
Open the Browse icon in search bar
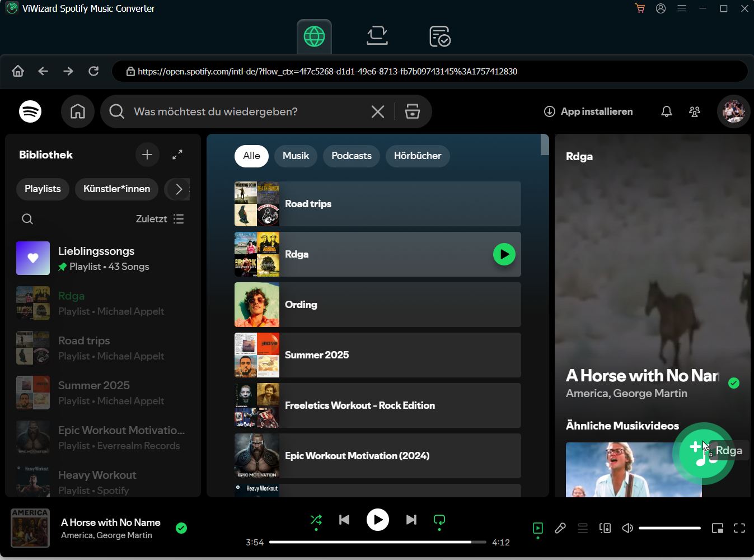tap(413, 111)
